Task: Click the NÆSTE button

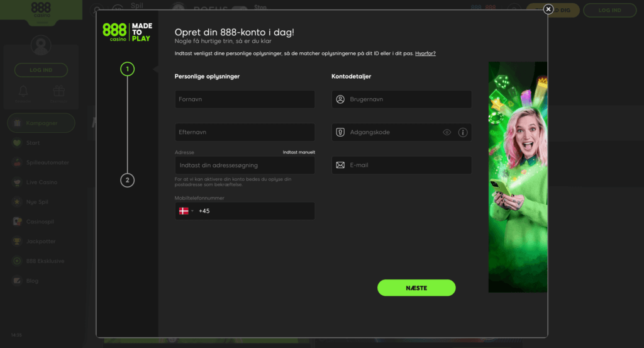Action: click(x=416, y=288)
